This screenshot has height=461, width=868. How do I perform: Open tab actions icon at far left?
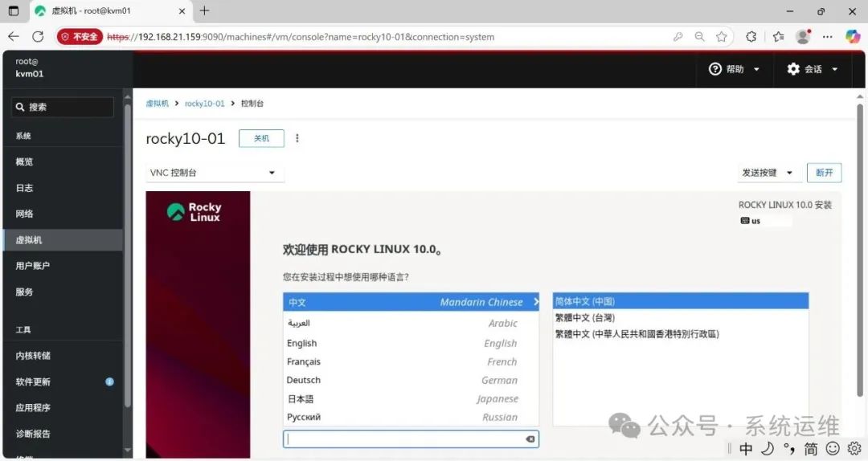(x=14, y=10)
